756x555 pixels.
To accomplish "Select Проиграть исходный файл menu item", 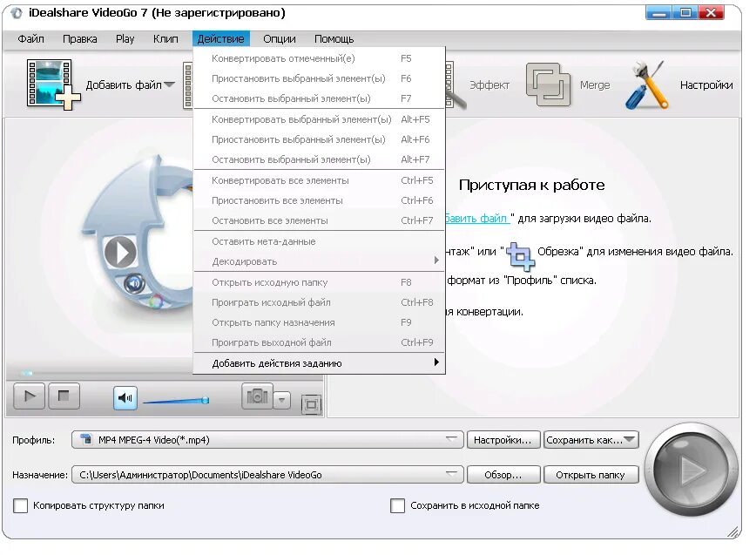I will coord(319,302).
